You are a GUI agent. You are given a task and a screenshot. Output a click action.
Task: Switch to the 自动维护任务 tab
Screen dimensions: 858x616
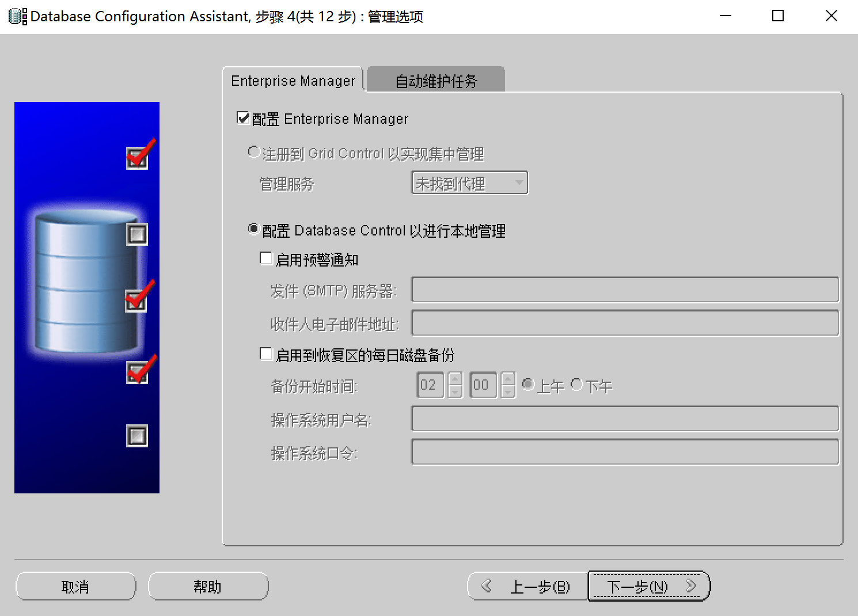click(436, 81)
